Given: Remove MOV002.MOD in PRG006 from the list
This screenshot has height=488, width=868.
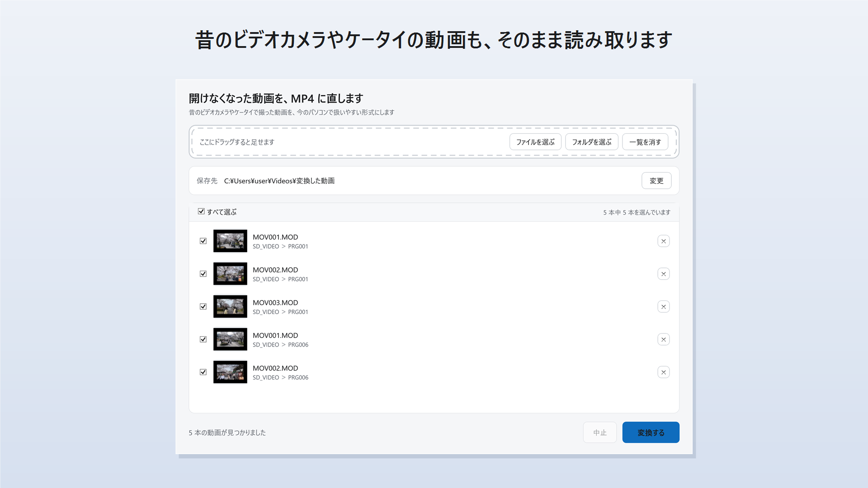Looking at the screenshot, I should click(x=663, y=372).
